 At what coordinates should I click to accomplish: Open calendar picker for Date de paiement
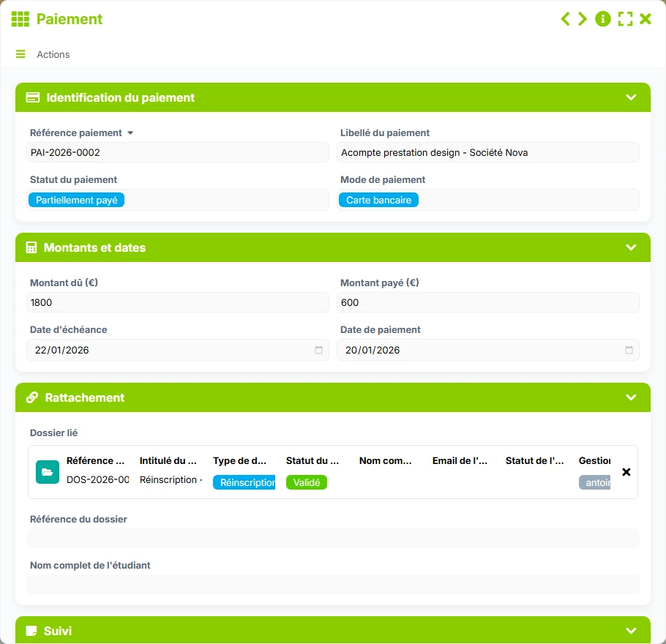pyautogui.click(x=629, y=350)
